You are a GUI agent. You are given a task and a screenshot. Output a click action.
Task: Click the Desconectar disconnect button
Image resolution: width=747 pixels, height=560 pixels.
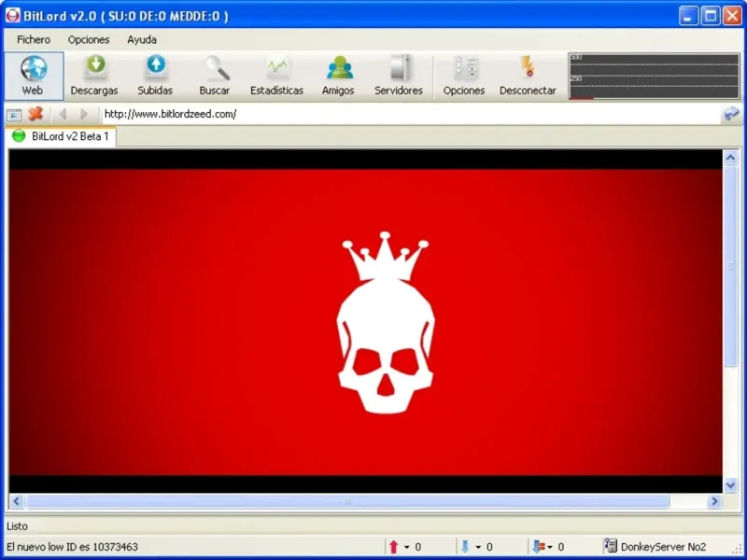pyautogui.click(x=528, y=77)
